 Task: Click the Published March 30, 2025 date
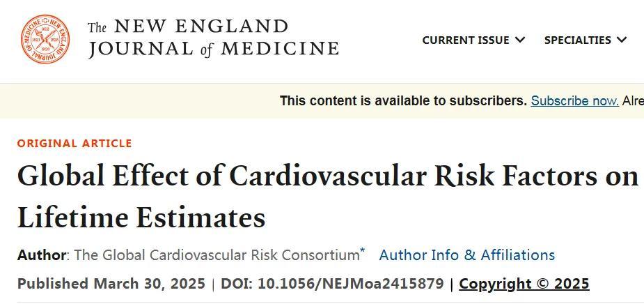[111, 284]
